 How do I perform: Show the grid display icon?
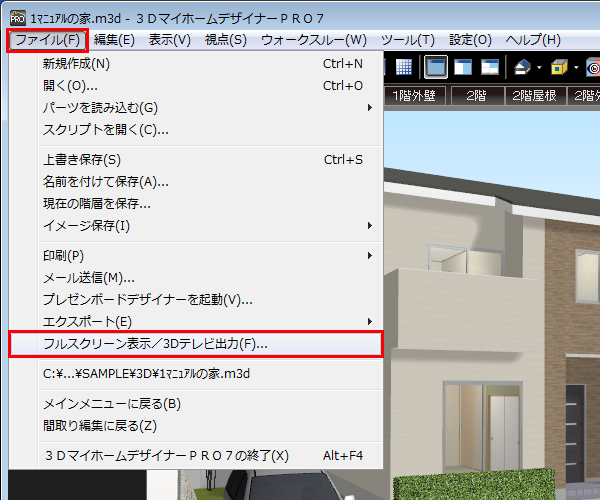(x=403, y=67)
